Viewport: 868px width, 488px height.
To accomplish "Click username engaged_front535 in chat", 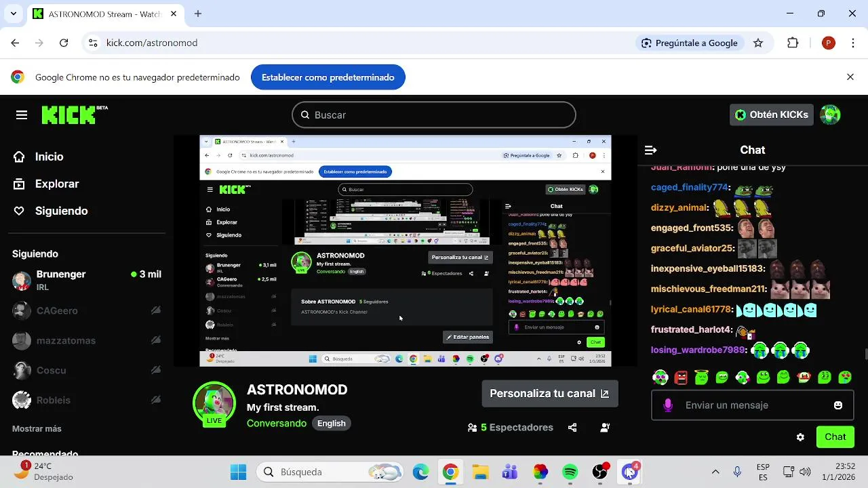I will coord(692,228).
